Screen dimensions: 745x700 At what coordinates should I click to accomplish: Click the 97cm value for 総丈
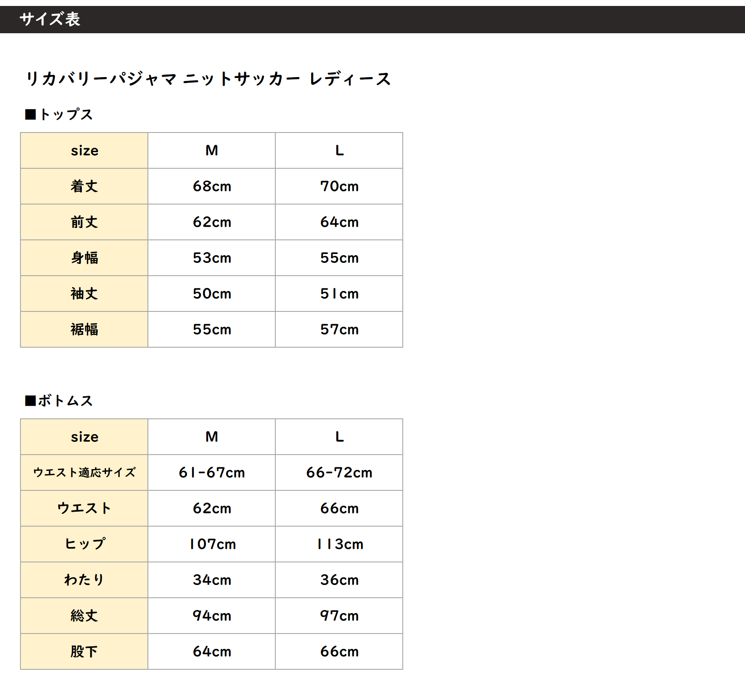click(339, 616)
